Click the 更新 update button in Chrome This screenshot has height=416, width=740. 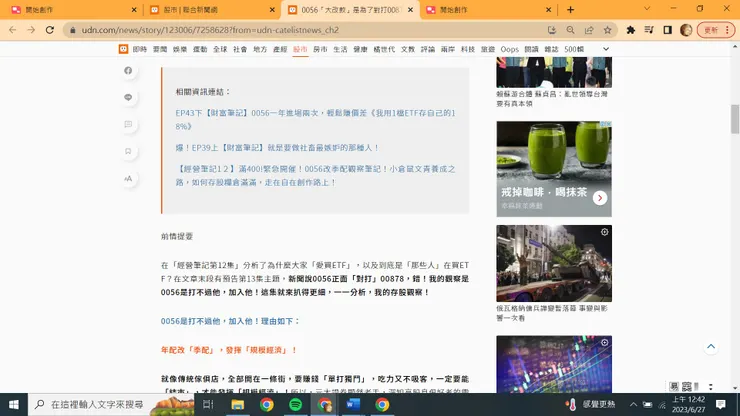715,30
